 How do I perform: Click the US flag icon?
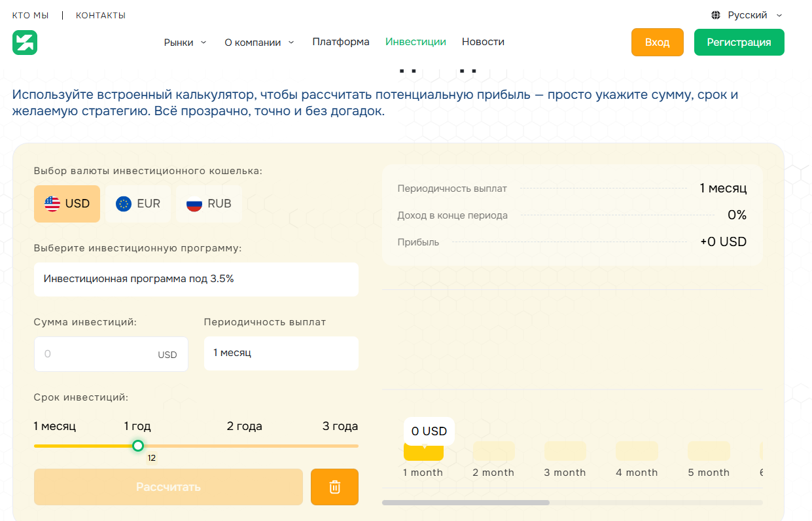pos(52,204)
